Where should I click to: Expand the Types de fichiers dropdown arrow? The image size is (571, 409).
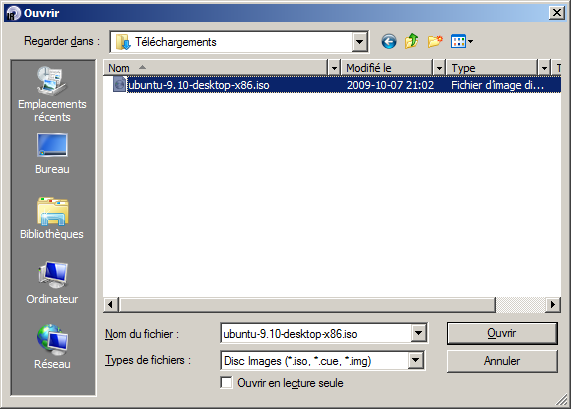(416, 361)
